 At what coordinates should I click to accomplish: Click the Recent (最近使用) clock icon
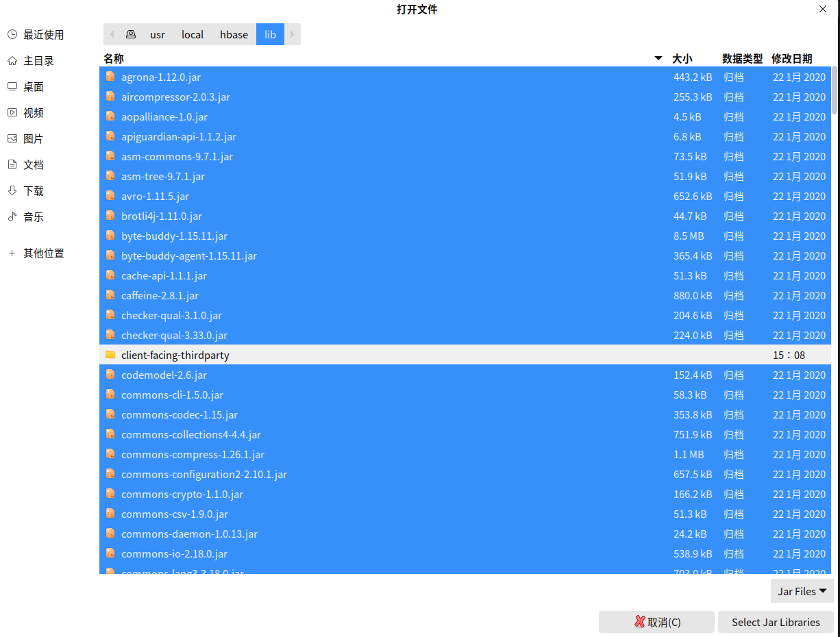(x=12, y=34)
